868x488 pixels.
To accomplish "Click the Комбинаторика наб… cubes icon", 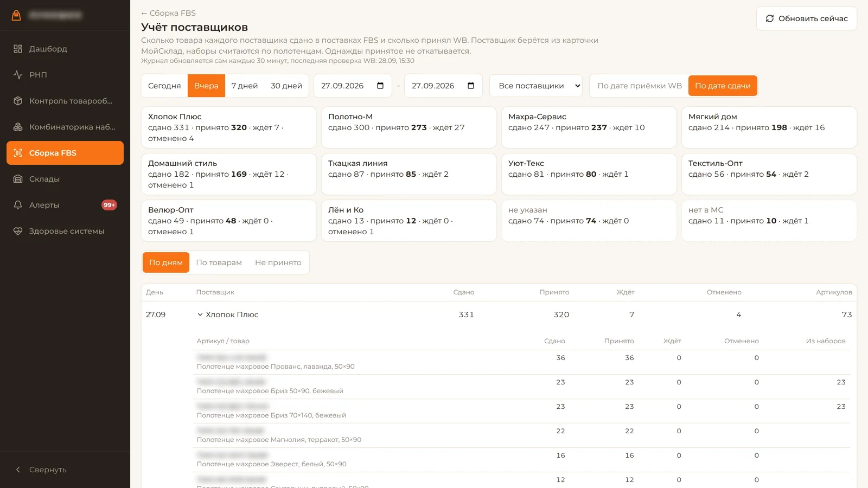I will tap(18, 127).
